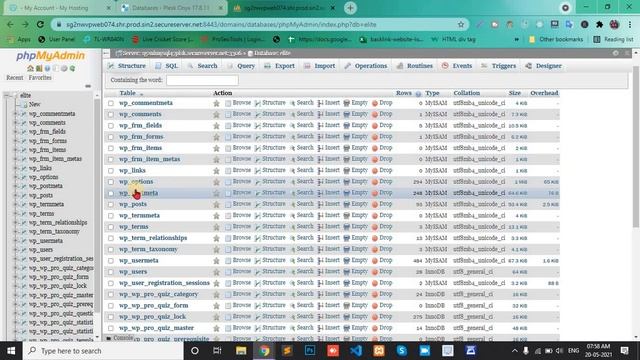Image resolution: width=640 pixels, height=360 pixels.
Task: Click Drop icon for wp_comments row
Action: coord(375,114)
